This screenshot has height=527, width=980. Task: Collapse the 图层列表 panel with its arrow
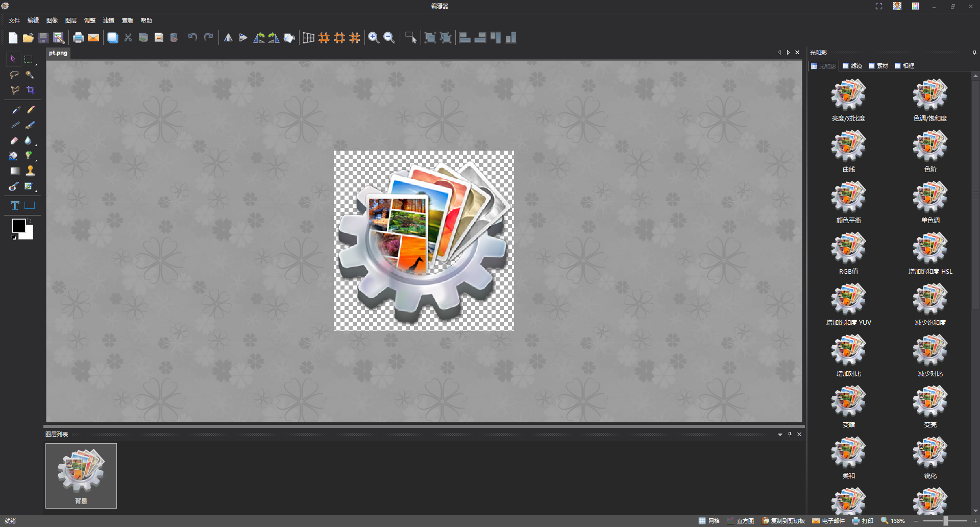click(x=779, y=434)
